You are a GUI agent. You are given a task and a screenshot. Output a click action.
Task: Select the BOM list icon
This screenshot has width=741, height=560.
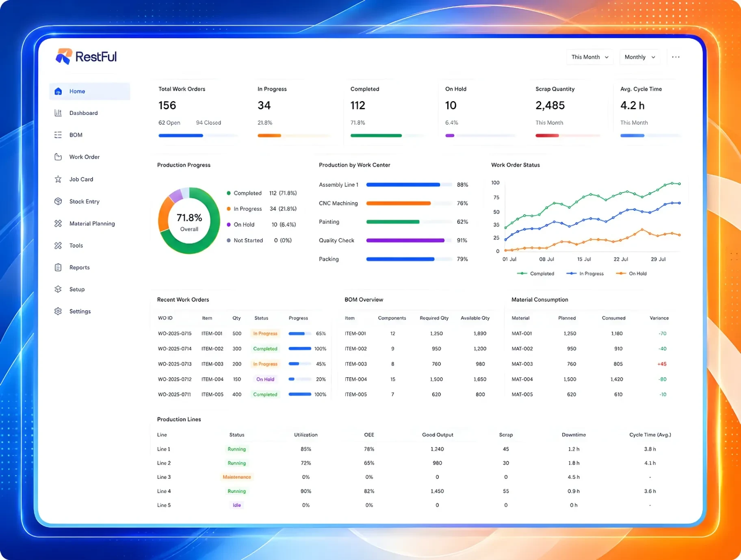coord(58,135)
